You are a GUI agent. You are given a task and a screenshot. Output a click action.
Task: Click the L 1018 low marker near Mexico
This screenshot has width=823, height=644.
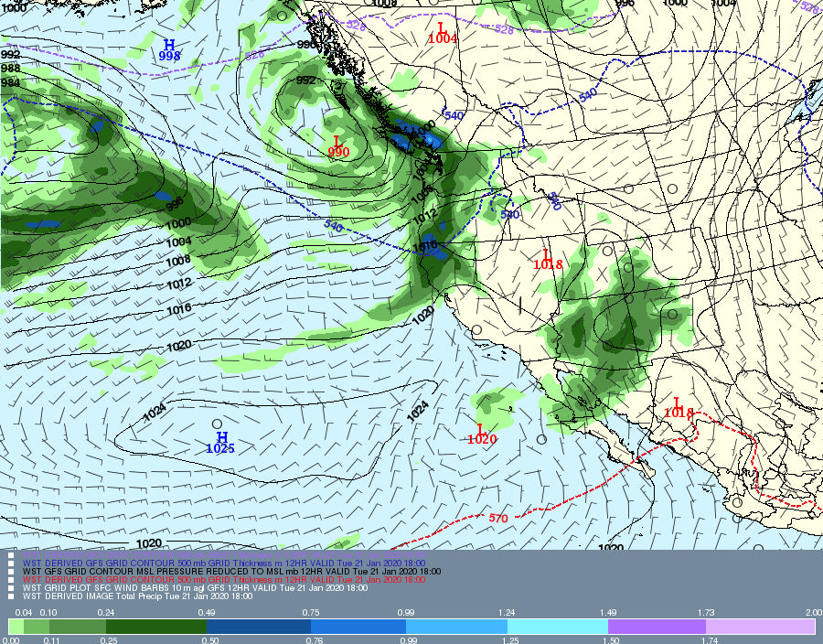[x=678, y=408]
